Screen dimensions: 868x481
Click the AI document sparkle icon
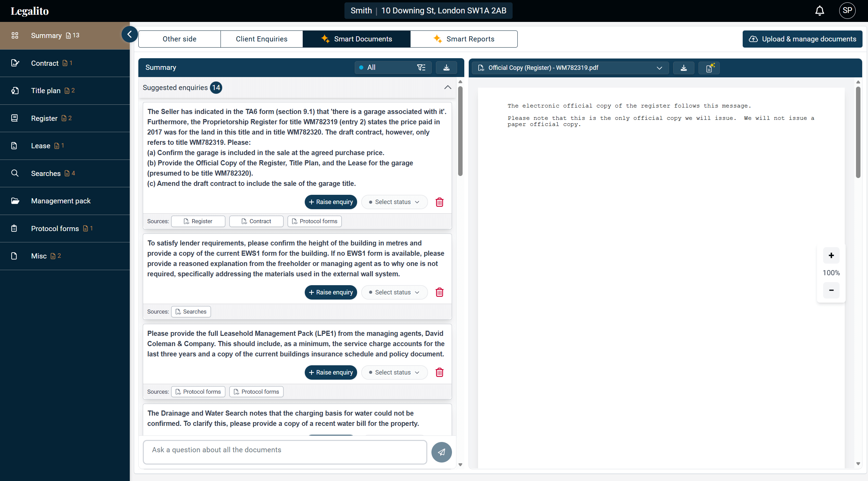[x=709, y=68]
